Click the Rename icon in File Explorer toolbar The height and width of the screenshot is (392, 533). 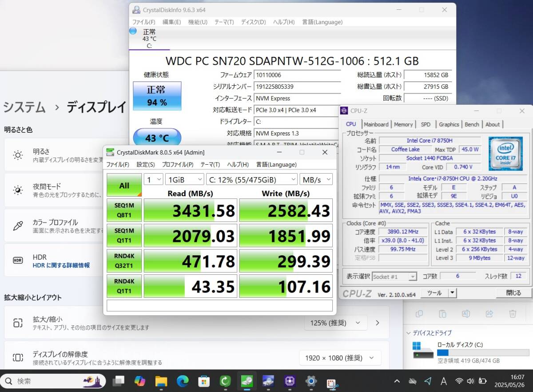(466, 314)
